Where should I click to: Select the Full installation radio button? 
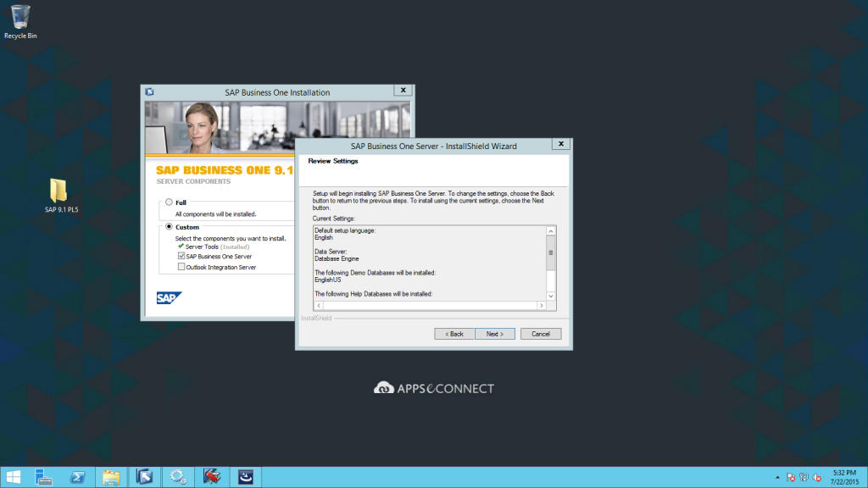(169, 202)
